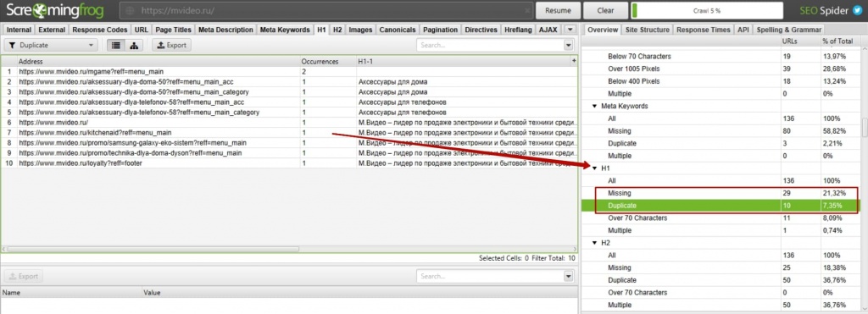Open the Meta Keywords tab

(x=285, y=30)
